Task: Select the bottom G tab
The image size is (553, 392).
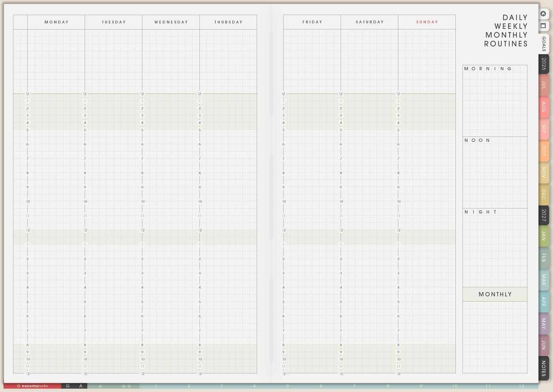Action: coord(68,386)
